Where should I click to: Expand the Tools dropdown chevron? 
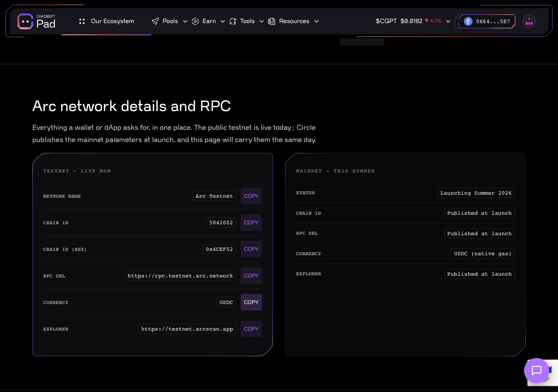click(x=262, y=21)
